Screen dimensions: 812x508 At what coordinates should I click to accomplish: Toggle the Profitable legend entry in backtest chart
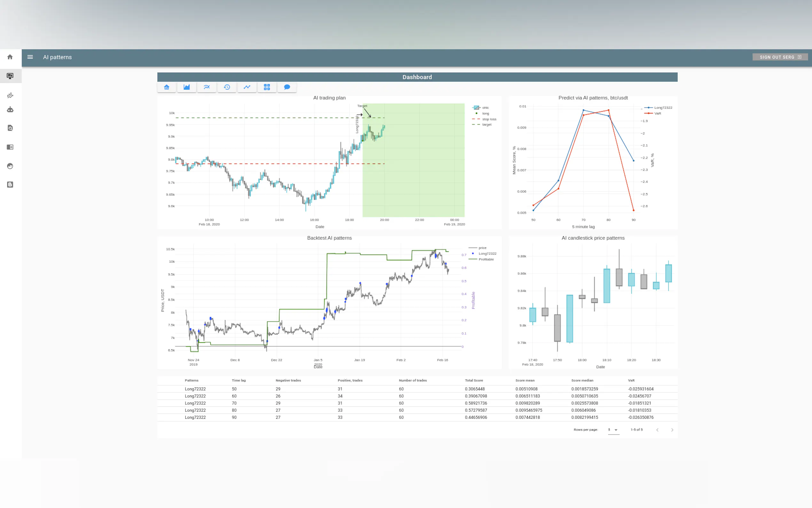(x=486, y=259)
